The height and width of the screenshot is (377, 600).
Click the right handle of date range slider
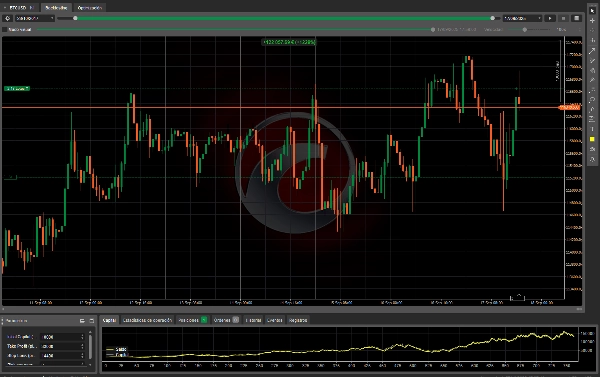point(492,18)
